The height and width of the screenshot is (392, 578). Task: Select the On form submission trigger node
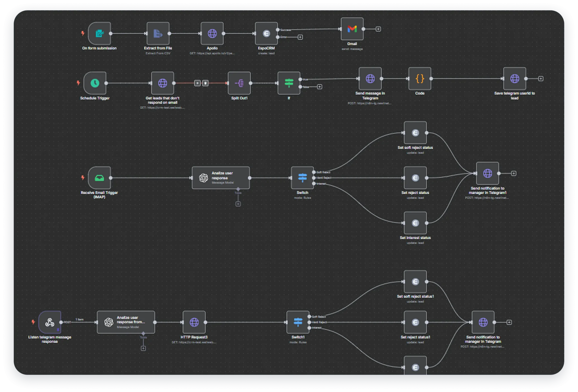pyautogui.click(x=99, y=34)
